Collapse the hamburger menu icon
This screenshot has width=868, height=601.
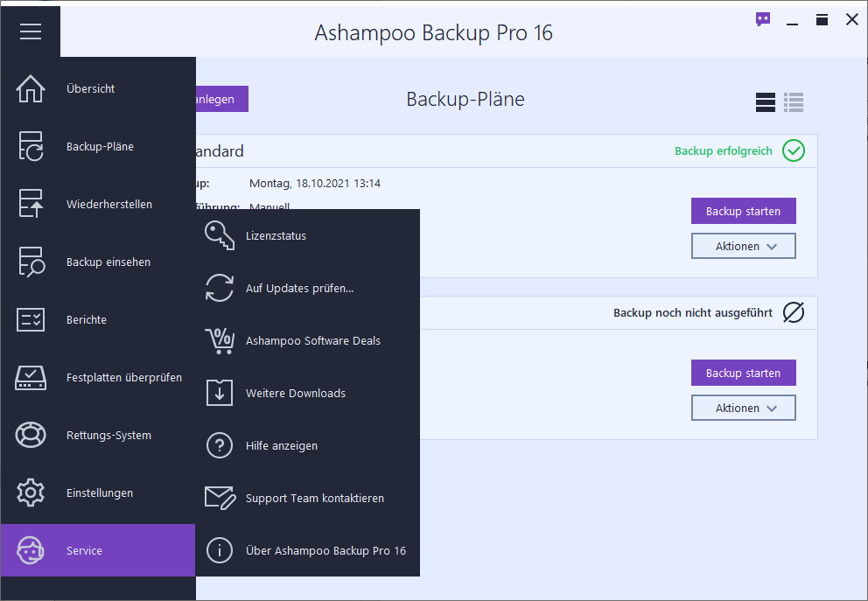[x=31, y=31]
